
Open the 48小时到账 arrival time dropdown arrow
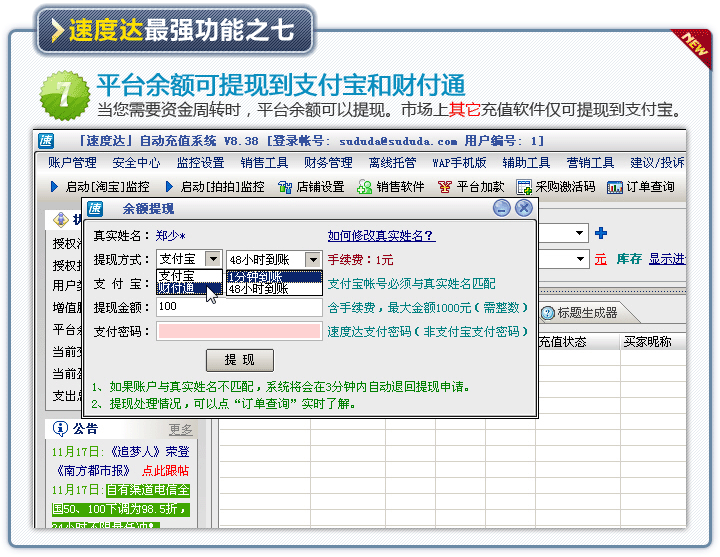(313, 259)
